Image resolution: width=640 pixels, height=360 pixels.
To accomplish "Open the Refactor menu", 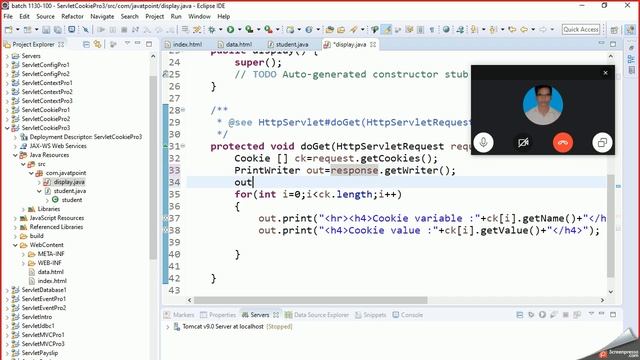I will (72, 16).
